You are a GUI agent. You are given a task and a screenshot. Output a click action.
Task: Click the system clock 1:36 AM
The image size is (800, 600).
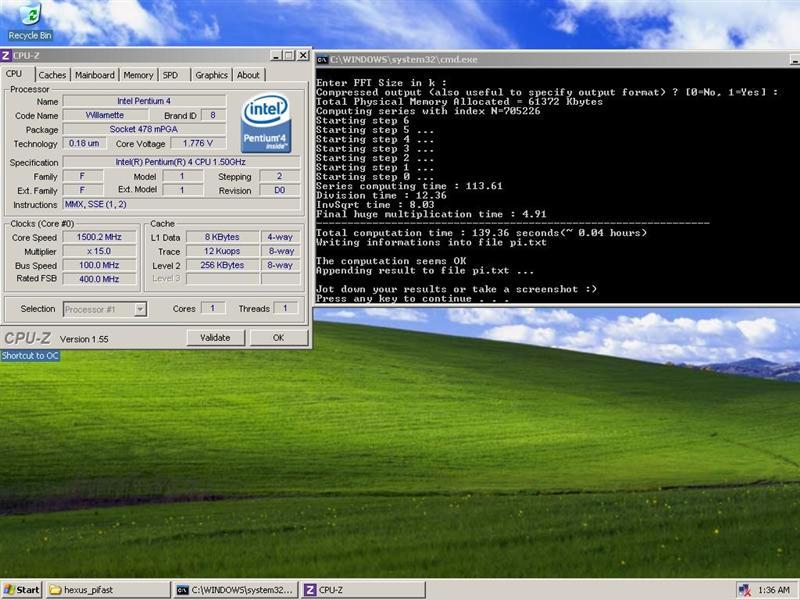[774, 590]
